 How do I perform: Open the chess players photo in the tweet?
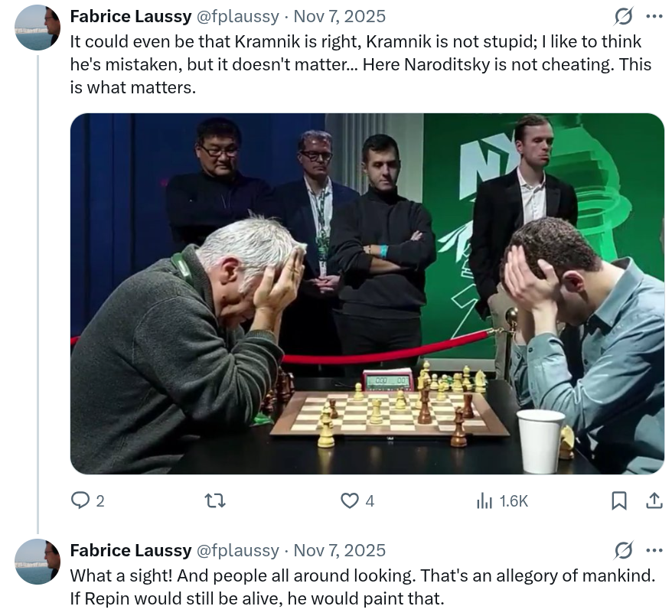click(367, 294)
